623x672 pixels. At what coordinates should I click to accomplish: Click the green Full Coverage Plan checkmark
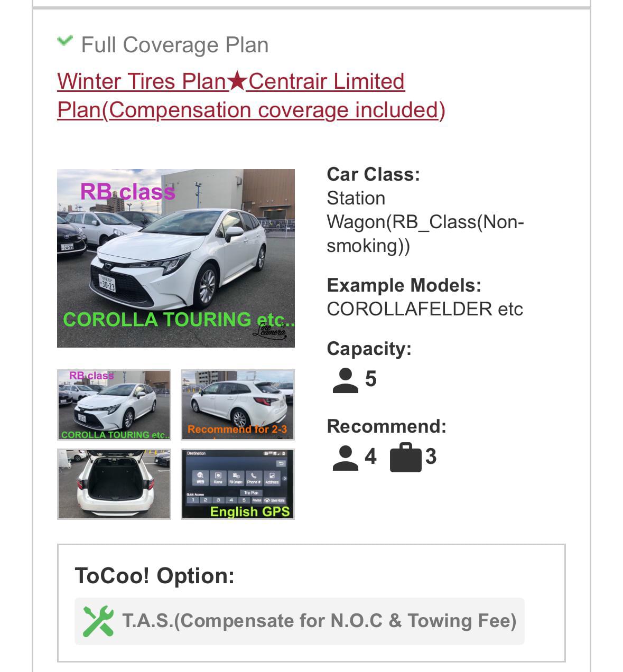64,41
